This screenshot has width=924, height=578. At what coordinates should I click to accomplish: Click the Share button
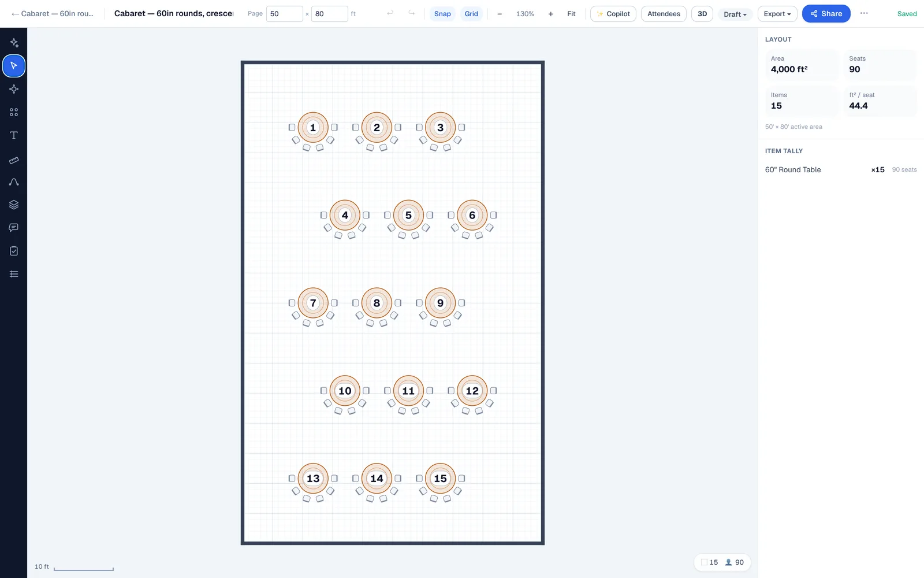tap(826, 14)
